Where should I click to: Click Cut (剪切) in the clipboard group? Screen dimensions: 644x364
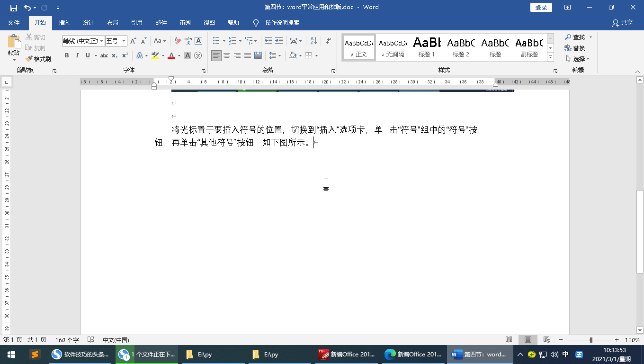point(36,37)
